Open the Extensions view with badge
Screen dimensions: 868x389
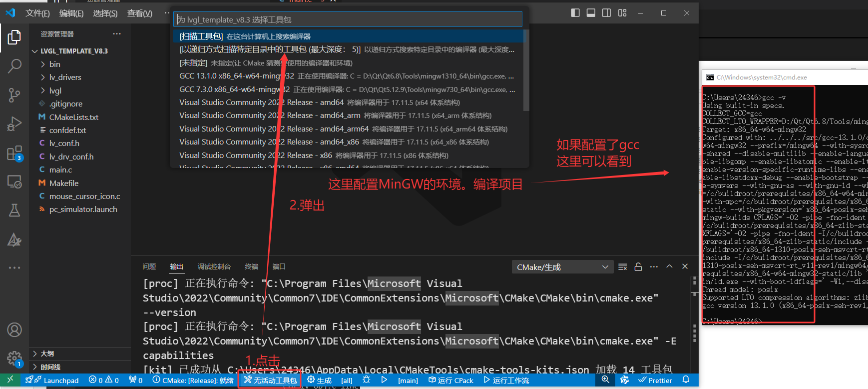coord(14,153)
